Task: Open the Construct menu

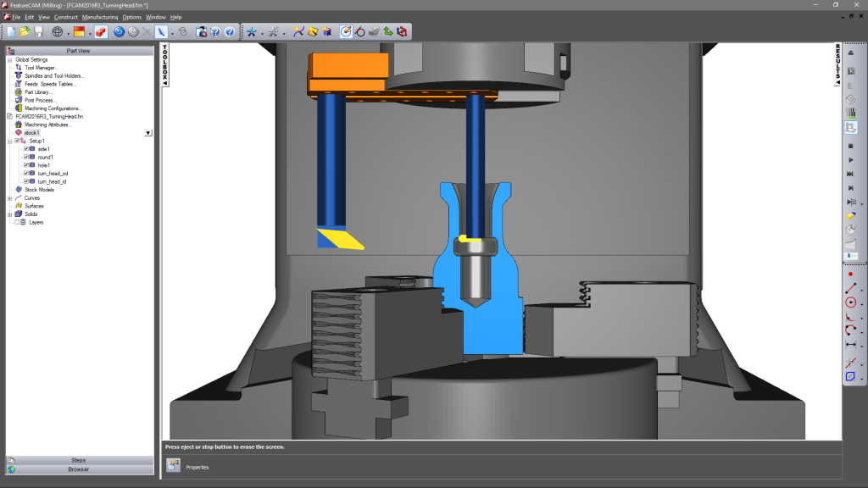Action: (x=66, y=17)
